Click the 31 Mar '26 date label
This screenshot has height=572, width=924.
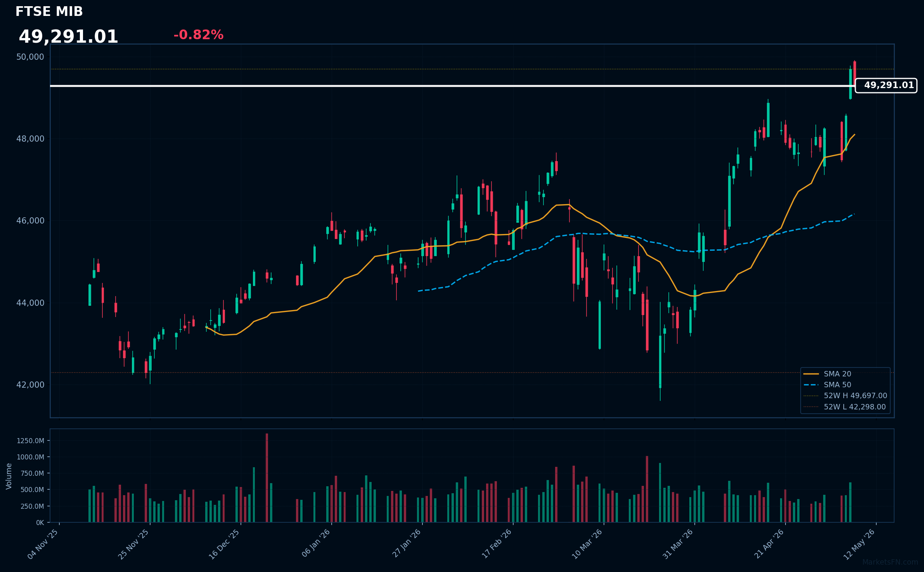coord(678,544)
